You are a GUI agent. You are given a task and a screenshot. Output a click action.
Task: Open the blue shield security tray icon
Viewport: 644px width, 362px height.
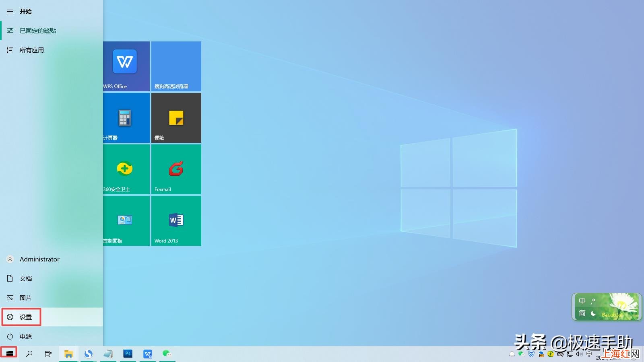[x=531, y=354]
